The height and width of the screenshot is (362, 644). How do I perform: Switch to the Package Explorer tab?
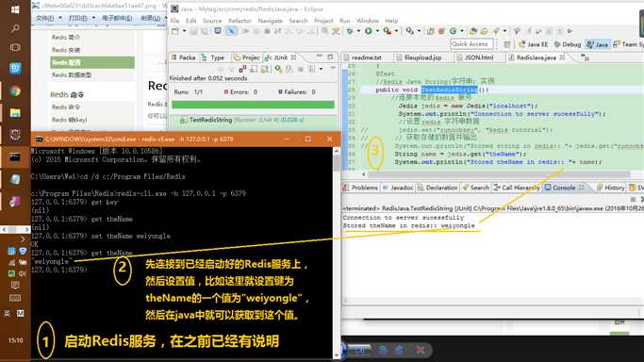click(x=183, y=58)
